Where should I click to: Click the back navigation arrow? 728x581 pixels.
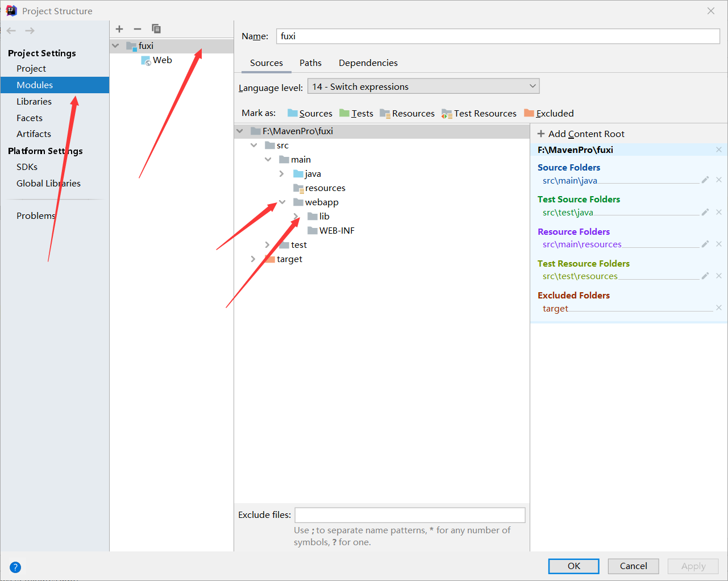tap(10, 30)
